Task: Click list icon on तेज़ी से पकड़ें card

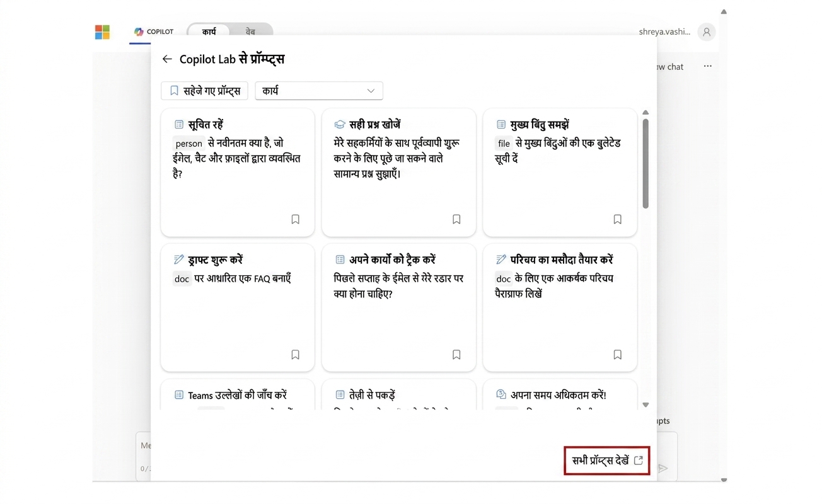Action: coord(340,395)
